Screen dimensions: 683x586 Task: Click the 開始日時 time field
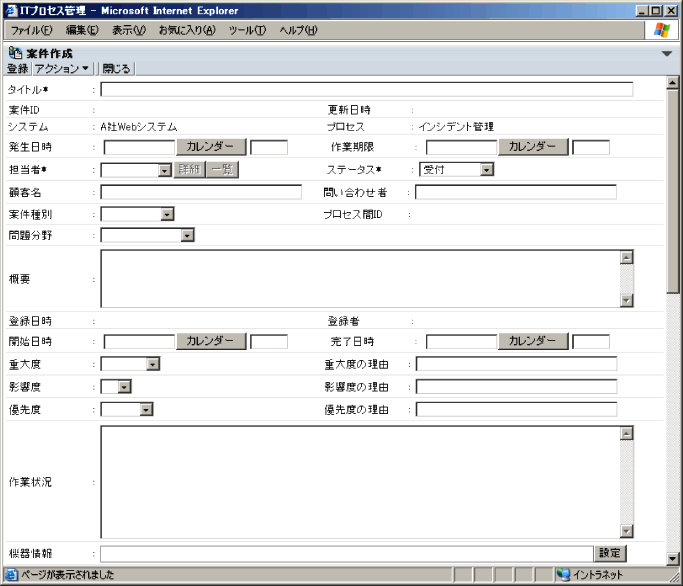269,342
